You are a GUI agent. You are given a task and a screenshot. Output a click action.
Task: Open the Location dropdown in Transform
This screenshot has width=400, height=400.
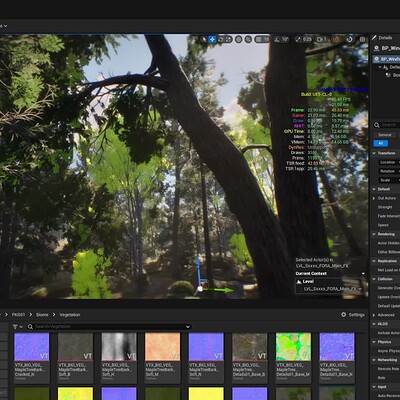coord(389,162)
